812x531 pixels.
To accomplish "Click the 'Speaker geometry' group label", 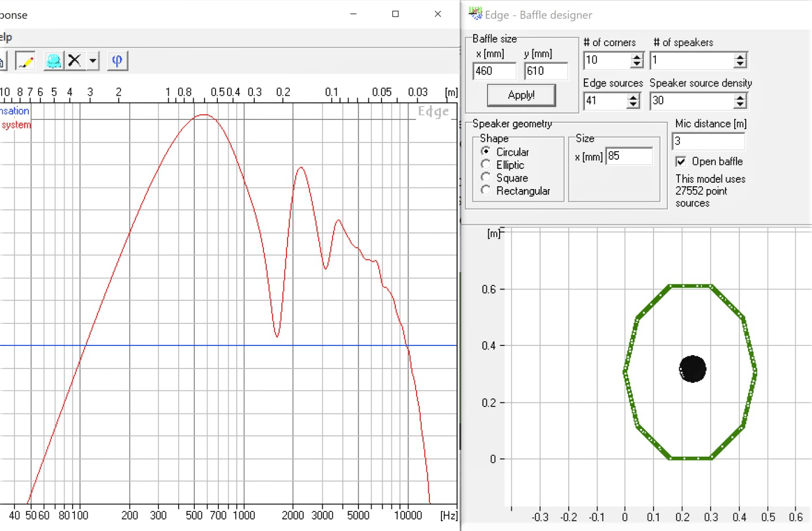I will coord(512,123).
